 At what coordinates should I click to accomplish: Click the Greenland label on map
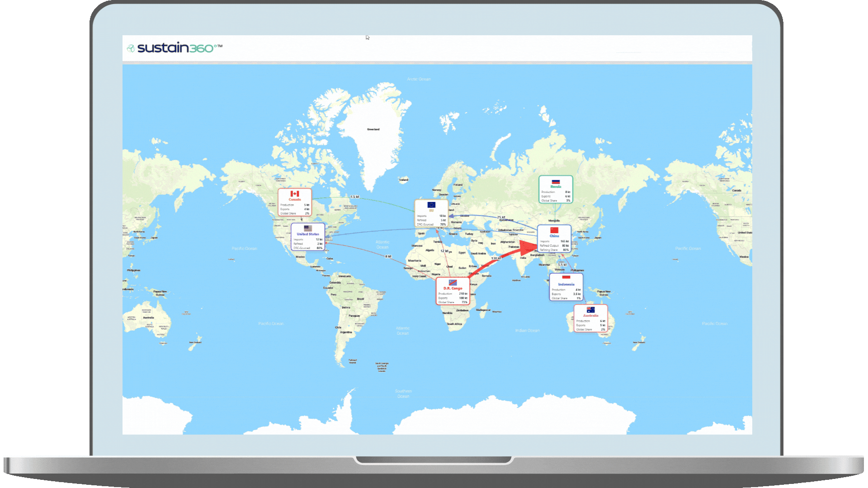tap(373, 130)
